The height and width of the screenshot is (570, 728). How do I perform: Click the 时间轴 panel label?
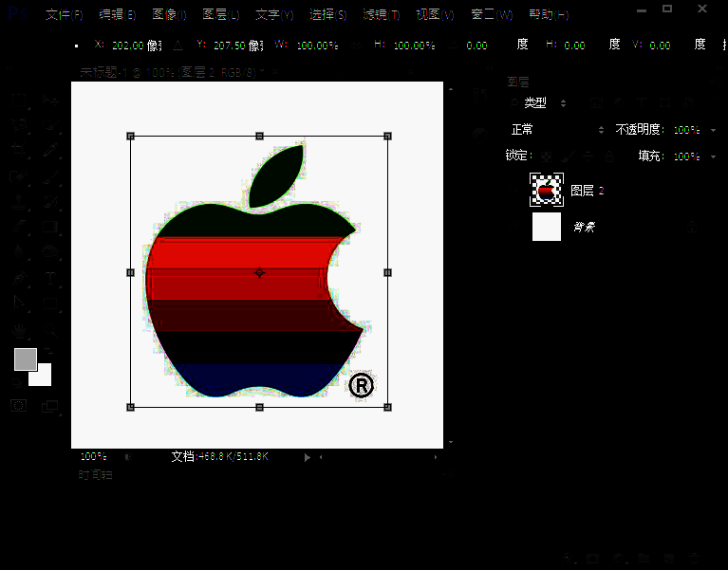pos(95,475)
